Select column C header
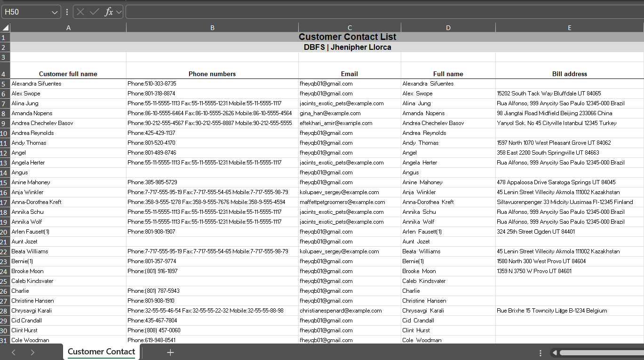This screenshot has width=644, height=360. [350, 28]
